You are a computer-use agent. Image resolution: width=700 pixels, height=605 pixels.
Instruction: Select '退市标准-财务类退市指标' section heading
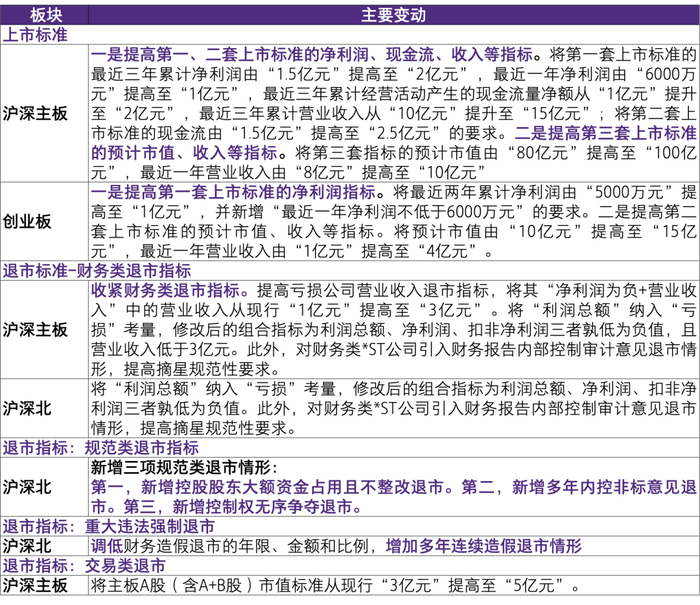click(x=97, y=271)
